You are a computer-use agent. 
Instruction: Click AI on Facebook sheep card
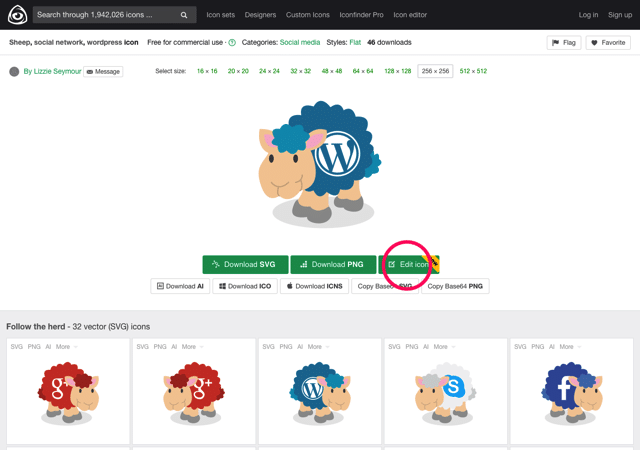tap(552, 347)
